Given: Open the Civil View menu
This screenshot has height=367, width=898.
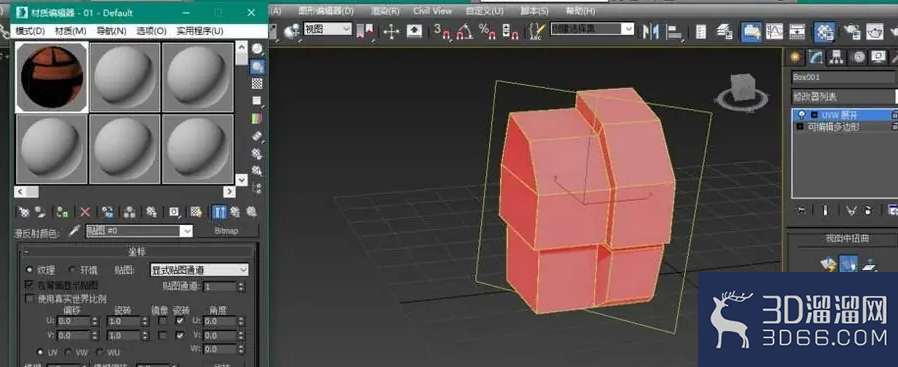Looking at the screenshot, I should click(432, 11).
